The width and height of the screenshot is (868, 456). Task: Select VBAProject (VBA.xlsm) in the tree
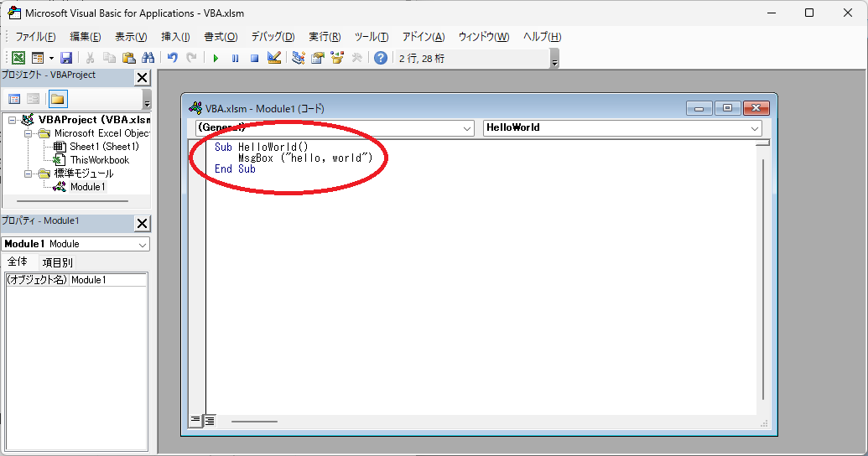pos(94,120)
